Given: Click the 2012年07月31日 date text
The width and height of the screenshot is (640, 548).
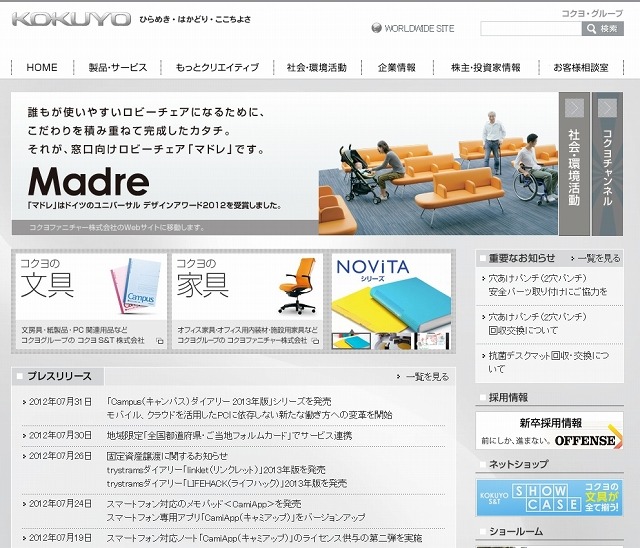Looking at the screenshot, I should coord(60,402).
